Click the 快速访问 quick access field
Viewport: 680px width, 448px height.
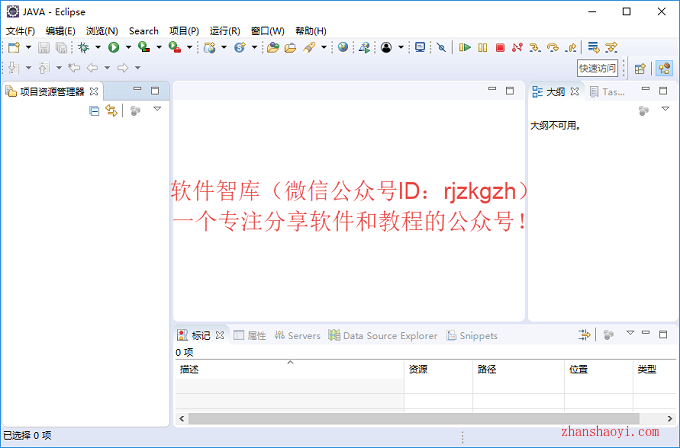(597, 69)
